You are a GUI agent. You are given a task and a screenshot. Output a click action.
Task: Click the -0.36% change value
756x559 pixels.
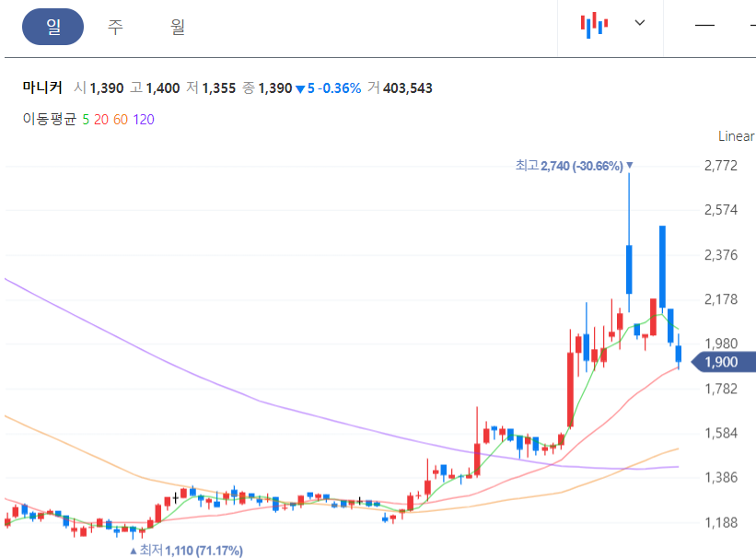pyautogui.click(x=340, y=88)
